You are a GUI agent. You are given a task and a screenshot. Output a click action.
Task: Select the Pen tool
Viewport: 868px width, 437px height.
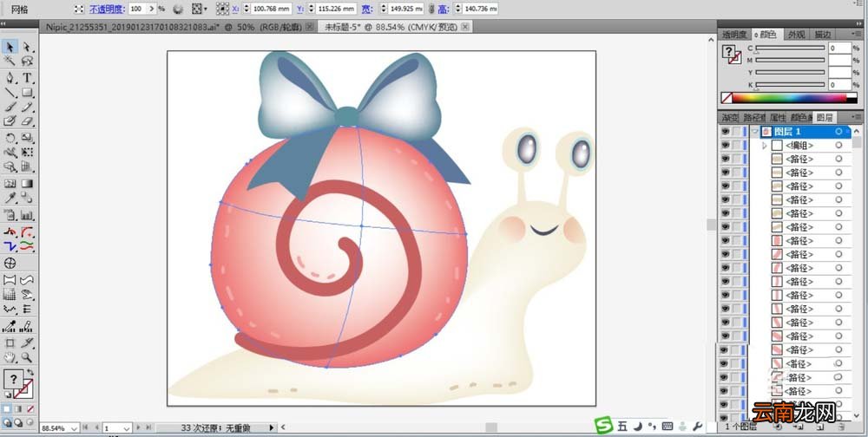(x=10, y=77)
